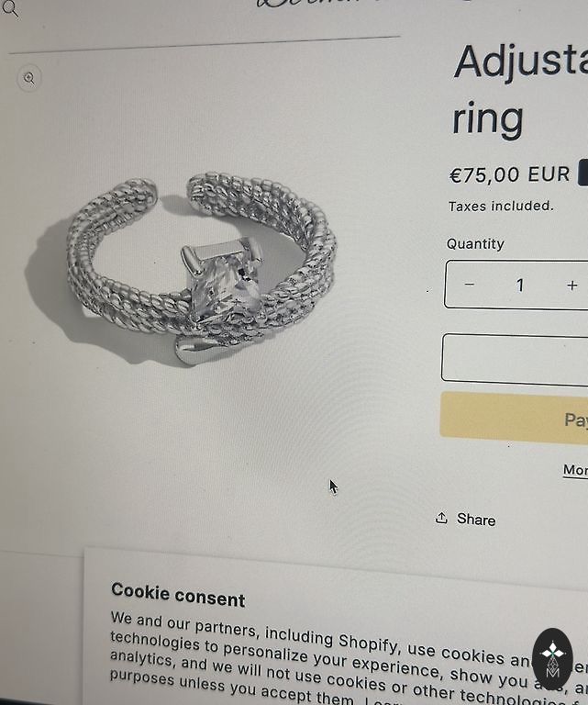Focus the quantity field showing 1

click(x=520, y=285)
